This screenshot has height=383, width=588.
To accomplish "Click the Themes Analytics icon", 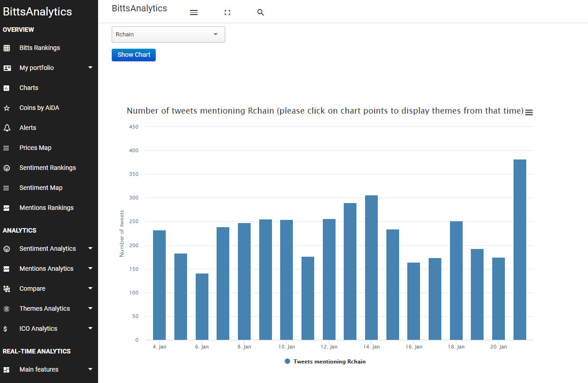I will point(6,308).
